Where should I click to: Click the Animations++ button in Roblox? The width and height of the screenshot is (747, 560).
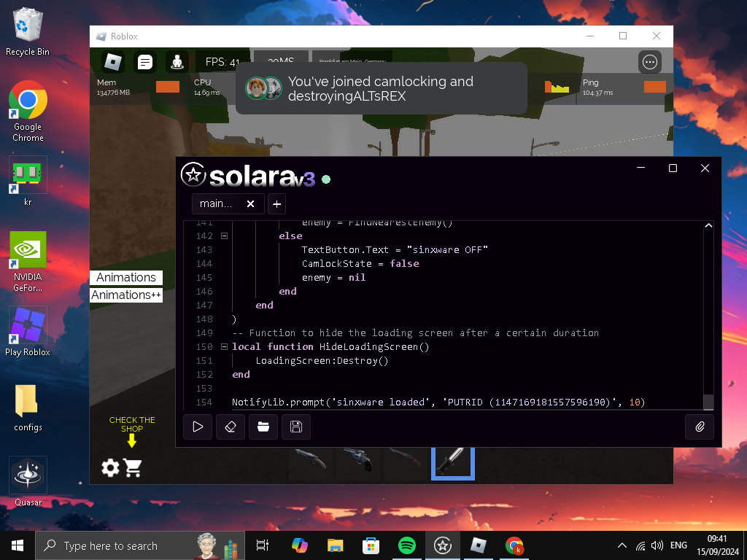coord(126,295)
